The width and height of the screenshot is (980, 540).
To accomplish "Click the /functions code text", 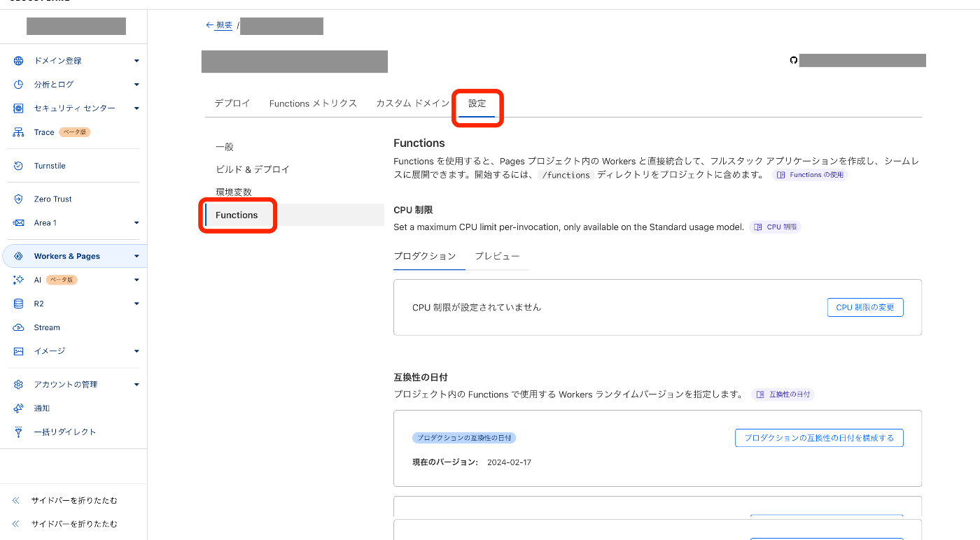I will (566, 175).
